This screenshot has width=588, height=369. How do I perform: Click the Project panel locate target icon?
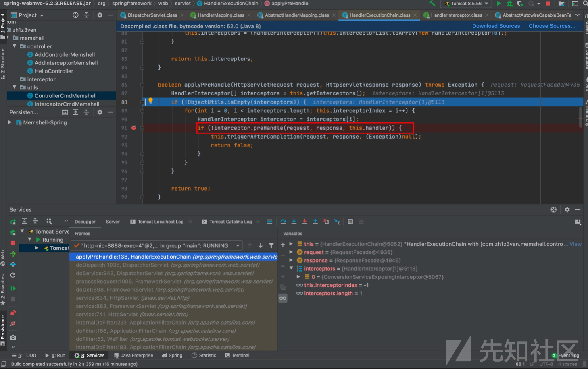click(x=75, y=15)
